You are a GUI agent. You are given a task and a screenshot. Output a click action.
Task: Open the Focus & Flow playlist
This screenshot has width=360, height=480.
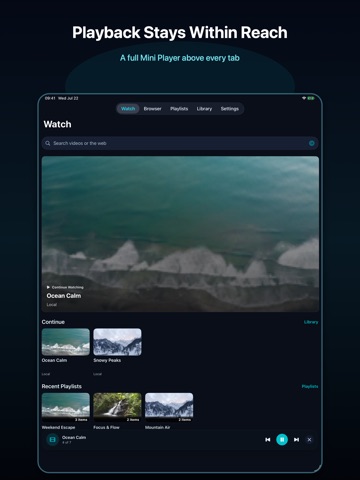tap(117, 407)
